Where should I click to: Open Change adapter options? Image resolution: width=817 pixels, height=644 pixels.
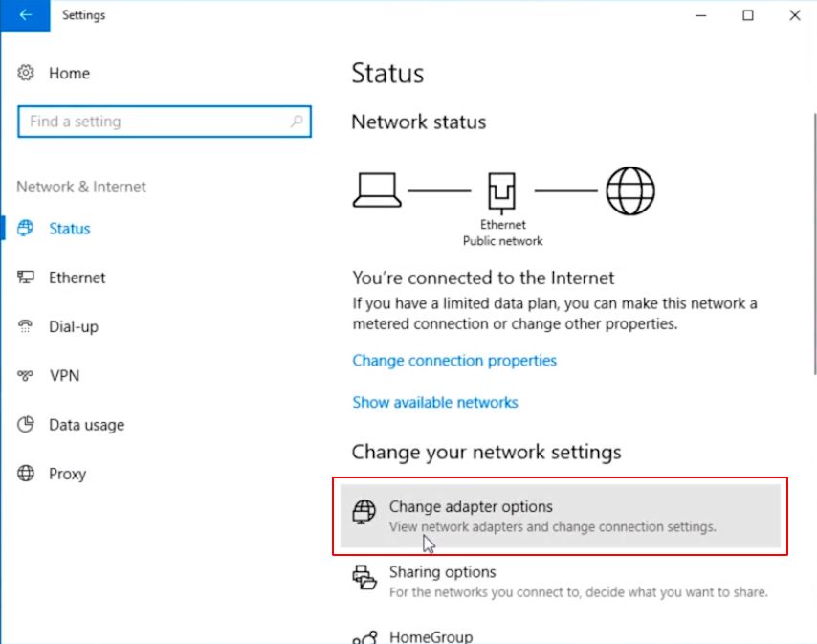tap(560, 516)
